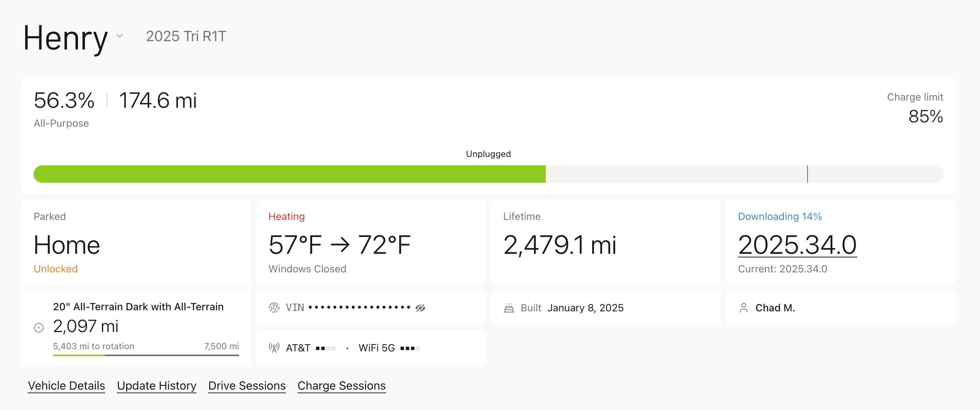Open the Henry vehicle selector dropdown

click(119, 36)
